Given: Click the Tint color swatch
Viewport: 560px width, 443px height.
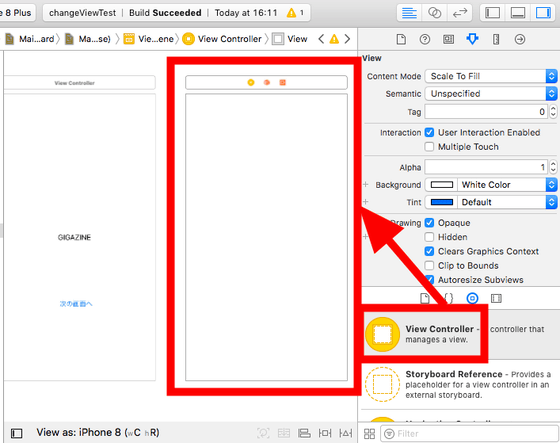Looking at the screenshot, I should pyautogui.click(x=442, y=202).
